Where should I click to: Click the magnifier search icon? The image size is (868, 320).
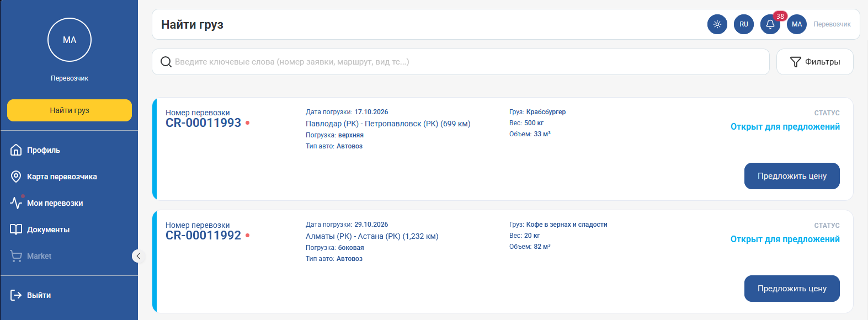[x=166, y=62]
